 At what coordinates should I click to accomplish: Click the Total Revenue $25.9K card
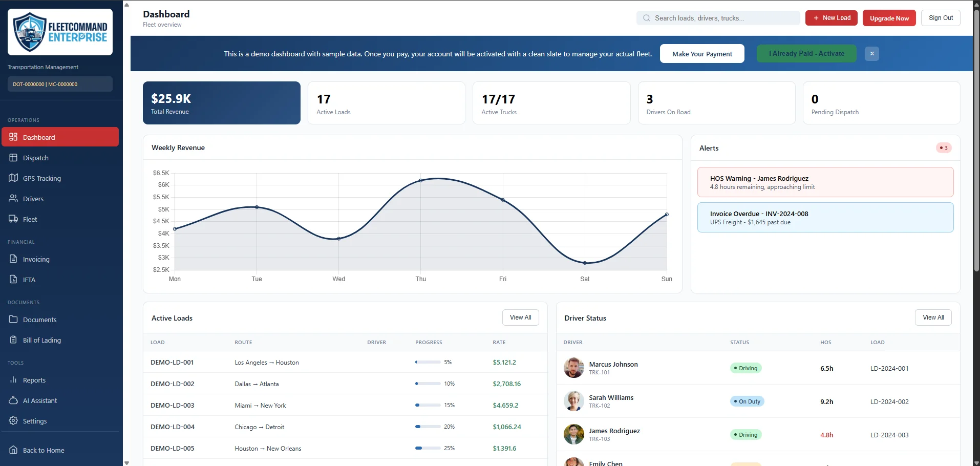222,103
